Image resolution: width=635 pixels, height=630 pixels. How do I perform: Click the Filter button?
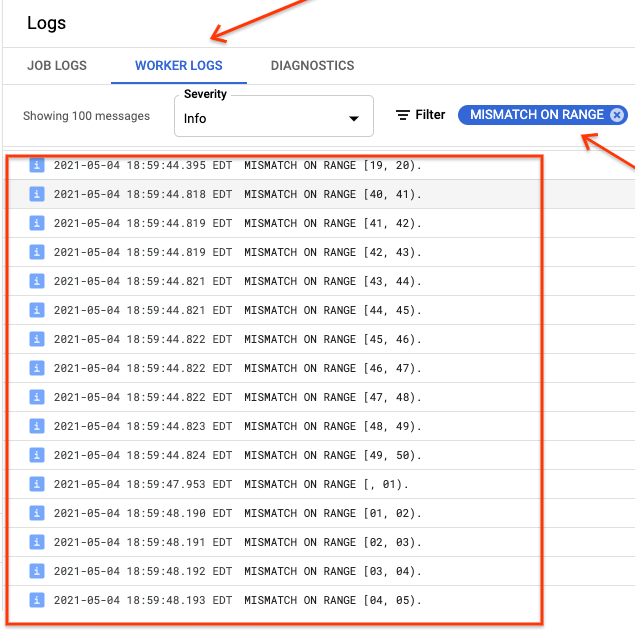click(x=420, y=115)
